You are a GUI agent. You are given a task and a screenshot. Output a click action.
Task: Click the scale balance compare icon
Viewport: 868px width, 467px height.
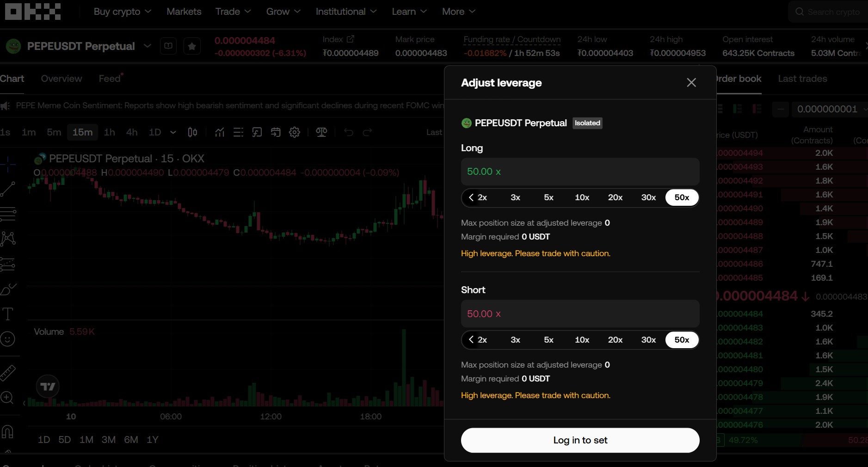[x=321, y=132]
